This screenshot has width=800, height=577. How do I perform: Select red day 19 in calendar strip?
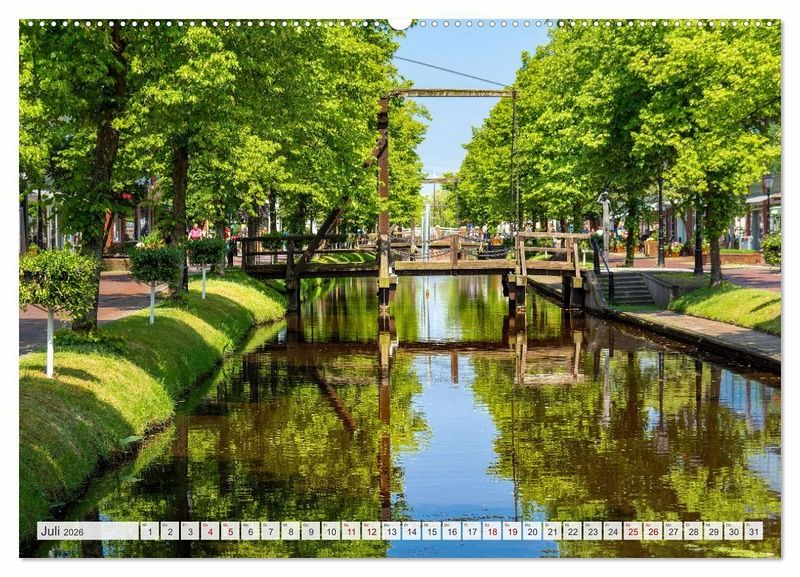point(512,531)
